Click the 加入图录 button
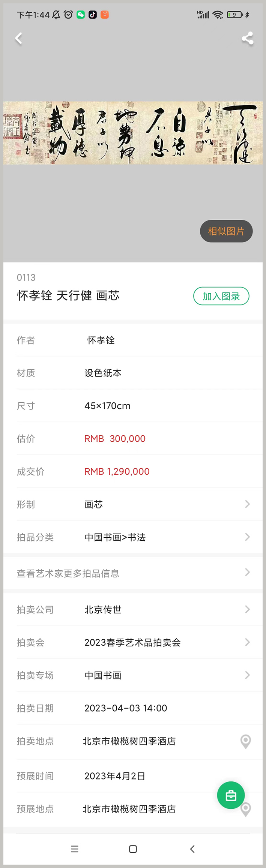The image size is (266, 868). (221, 296)
